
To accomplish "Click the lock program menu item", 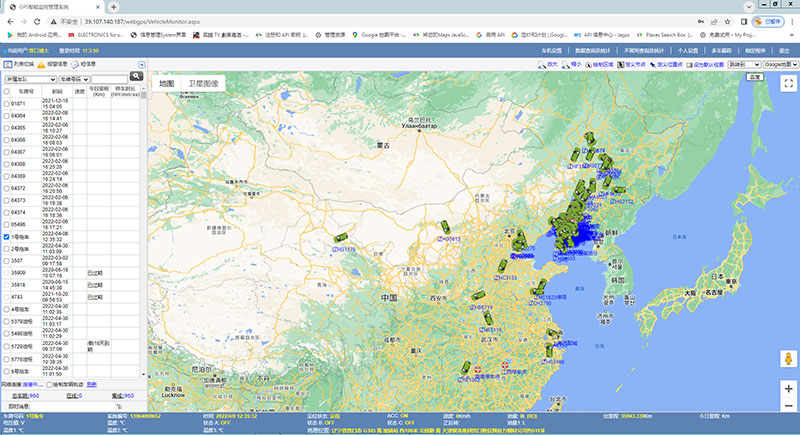I will pyautogui.click(x=755, y=50).
